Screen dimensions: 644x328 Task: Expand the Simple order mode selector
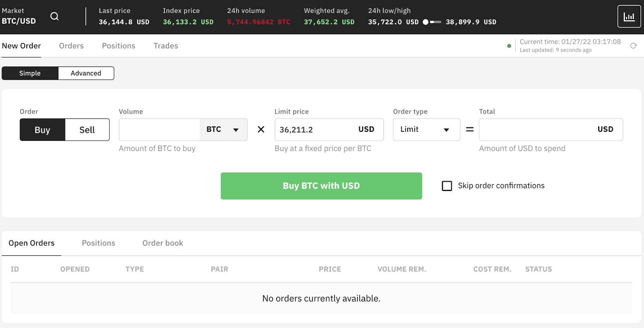point(29,73)
